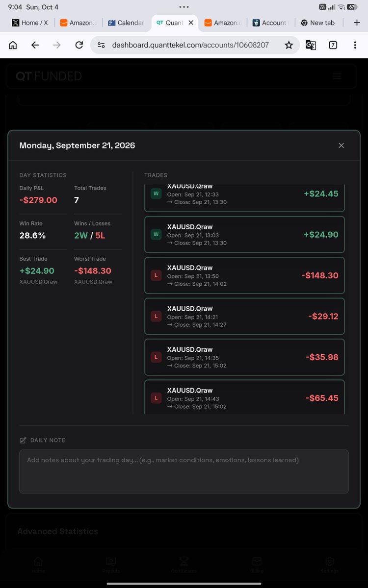Switch to Amazon tab beside Home / X
This screenshot has width=368, height=588.
point(78,23)
